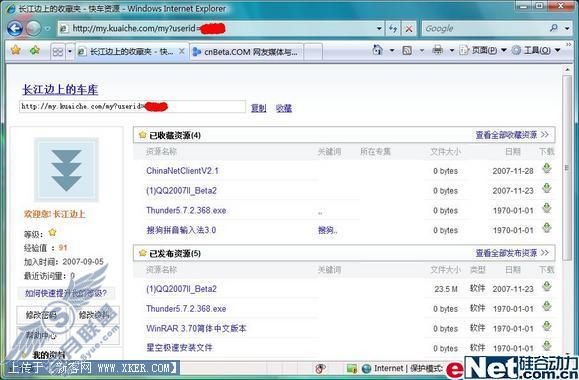Click 如何快速提升我的等级? link
This screenshot has width=579, height=380.
[x=66, y=293]
